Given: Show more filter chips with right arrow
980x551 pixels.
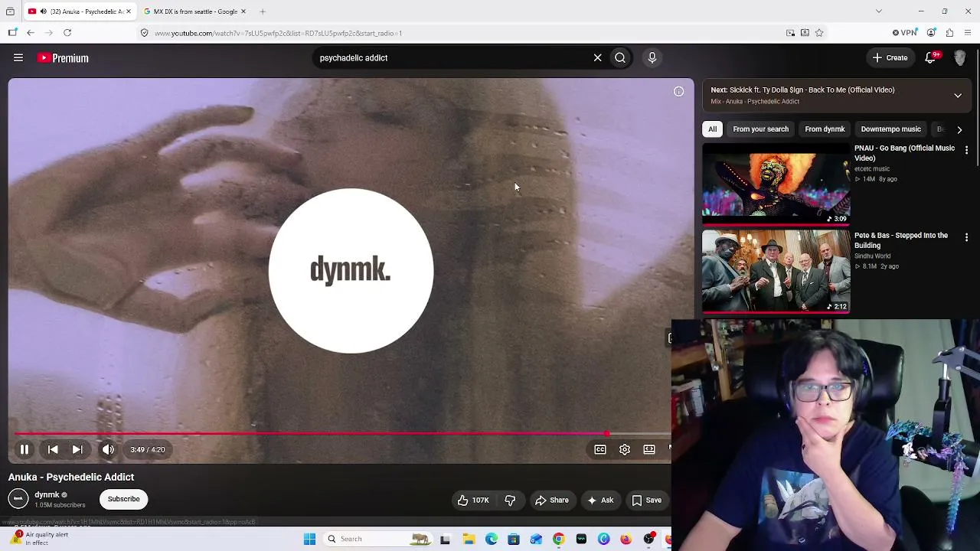Looking at the screenshot, I should [x=959, y=129].
